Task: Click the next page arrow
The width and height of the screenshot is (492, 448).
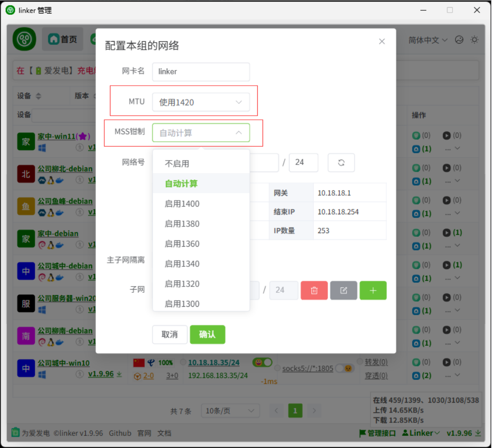Action: click(x=314, y=411)
